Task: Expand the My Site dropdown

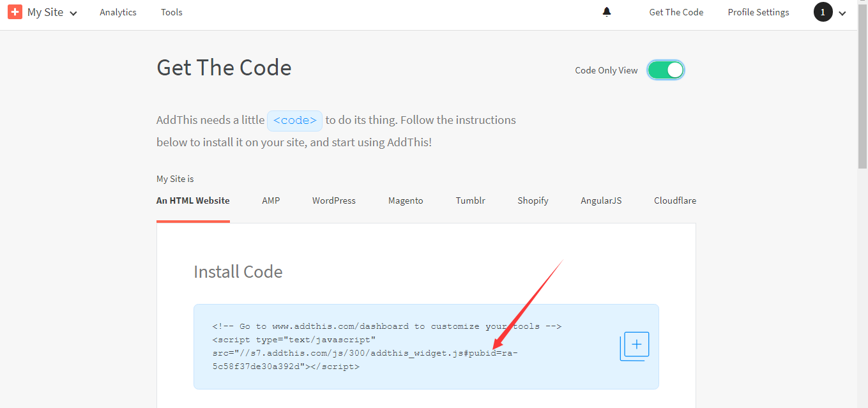Action: pos(52,12)
